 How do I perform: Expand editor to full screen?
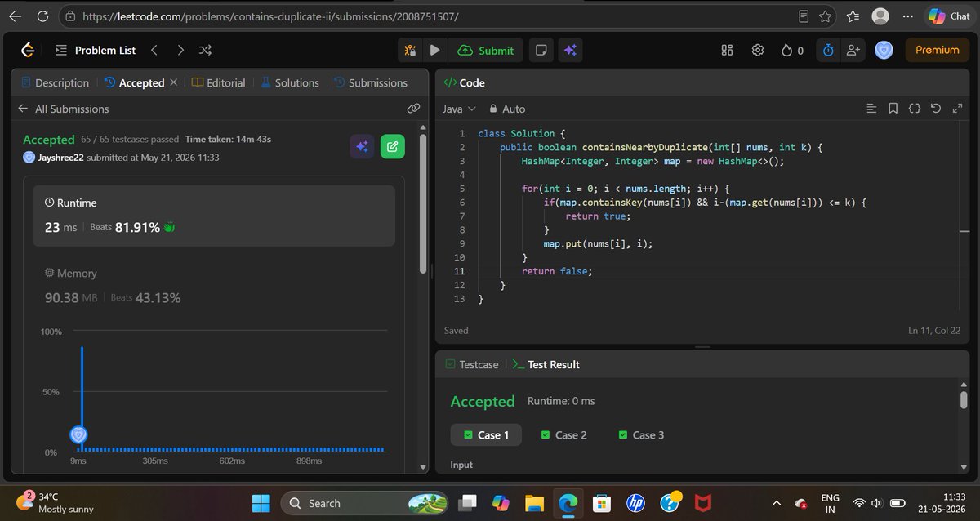pyautogui.click(x=956, y=109)
